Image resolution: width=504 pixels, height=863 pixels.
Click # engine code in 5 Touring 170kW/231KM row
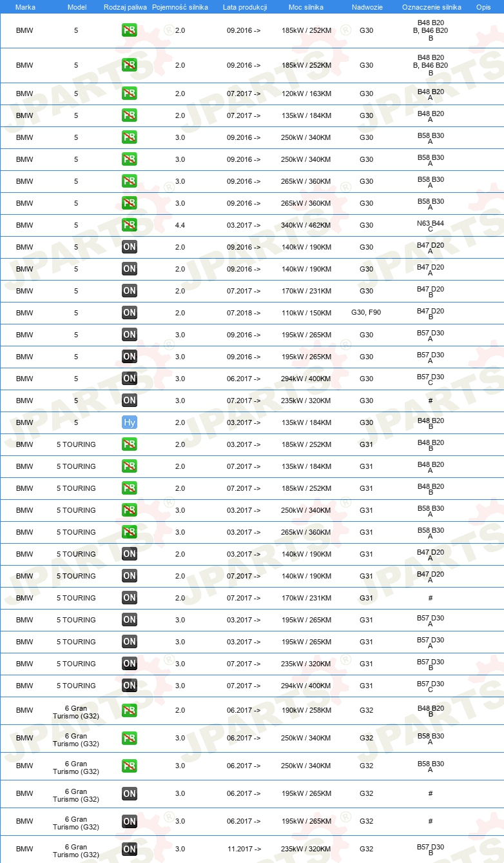coord(431,598)
